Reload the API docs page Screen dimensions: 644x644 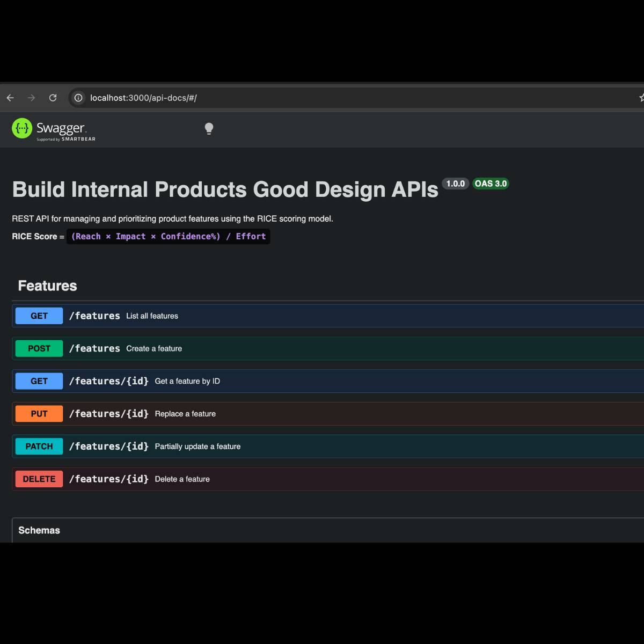[53, 98]
